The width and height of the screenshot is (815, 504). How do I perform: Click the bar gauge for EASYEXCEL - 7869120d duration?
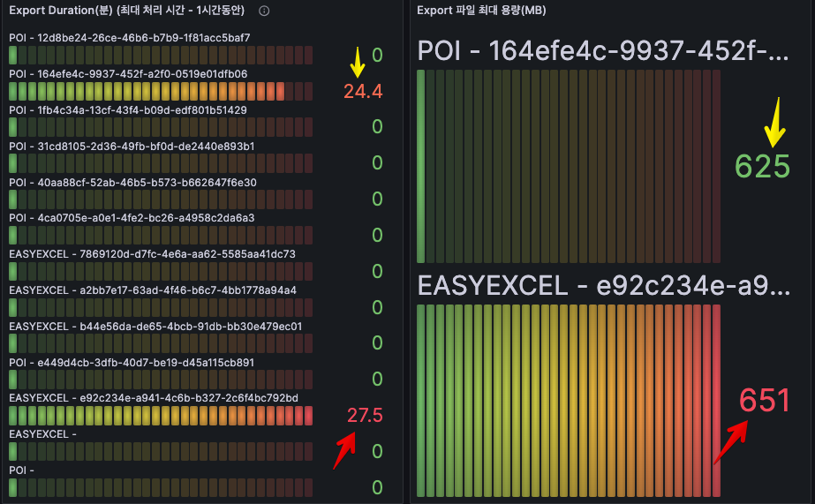pyautogui.click(x=161, y=272)
